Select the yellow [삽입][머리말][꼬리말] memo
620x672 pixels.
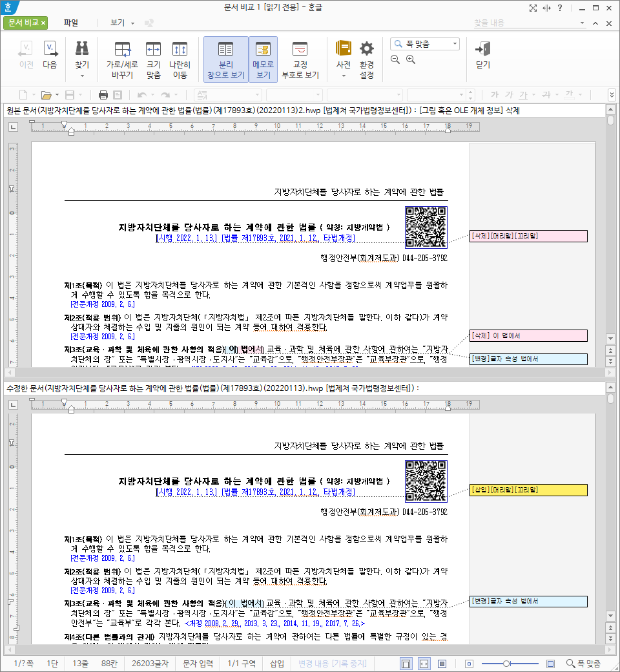click(528, 490)
